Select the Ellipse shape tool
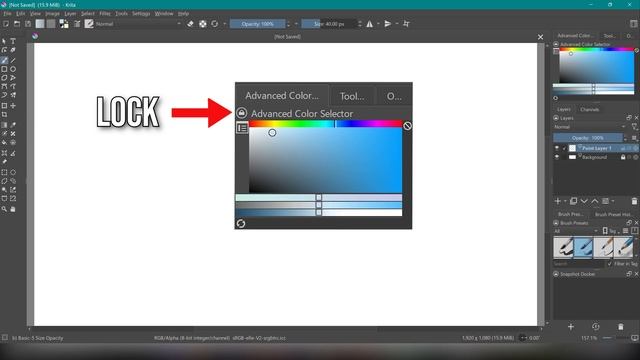Image resolution: width=640 pixels, height=360 pixels. tap(13, 69)
